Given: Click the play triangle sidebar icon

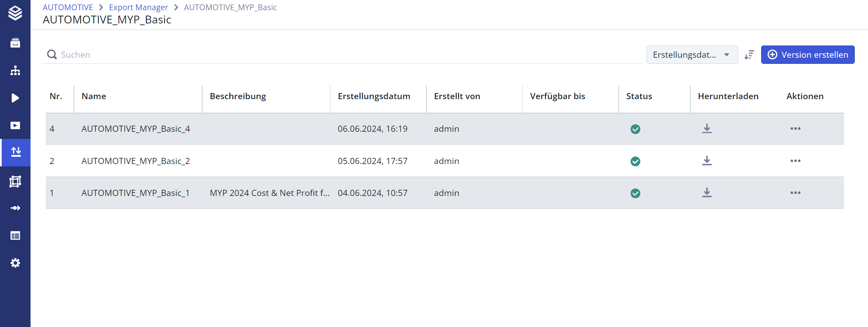Looking at the screenshot, I should tap(15, 98).
